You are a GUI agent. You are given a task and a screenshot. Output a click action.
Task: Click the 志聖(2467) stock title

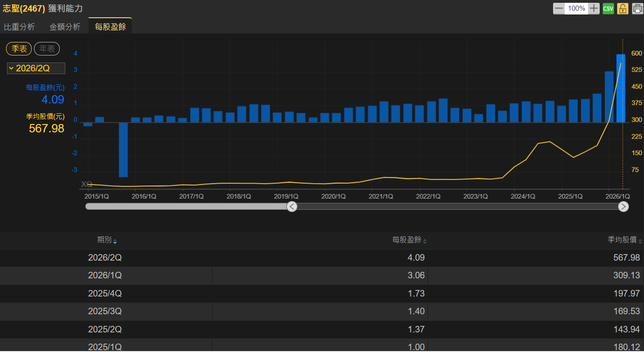(24, 8)
